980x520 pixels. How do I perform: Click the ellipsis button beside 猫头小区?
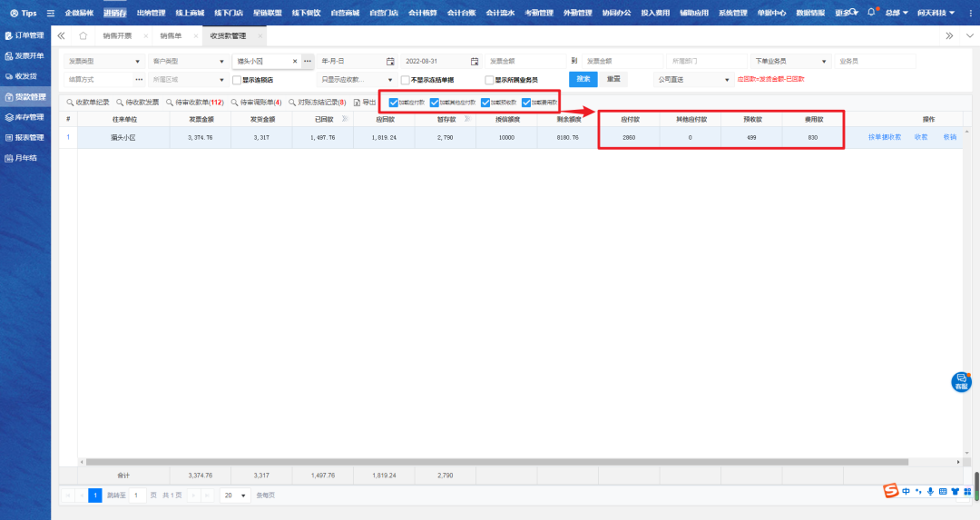tap(308, 62)
